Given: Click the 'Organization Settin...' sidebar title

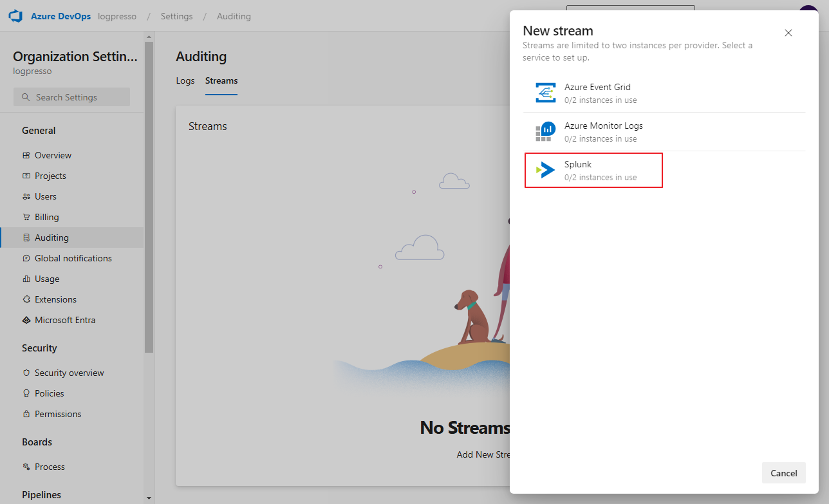Looking at the screenshot, I should [75, 57].
